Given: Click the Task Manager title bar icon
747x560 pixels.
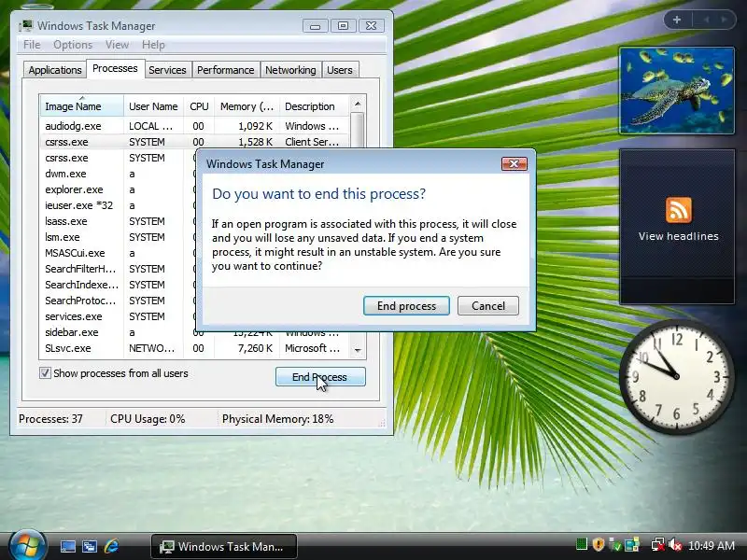Looking at the screenshot, I should point(26,26).
